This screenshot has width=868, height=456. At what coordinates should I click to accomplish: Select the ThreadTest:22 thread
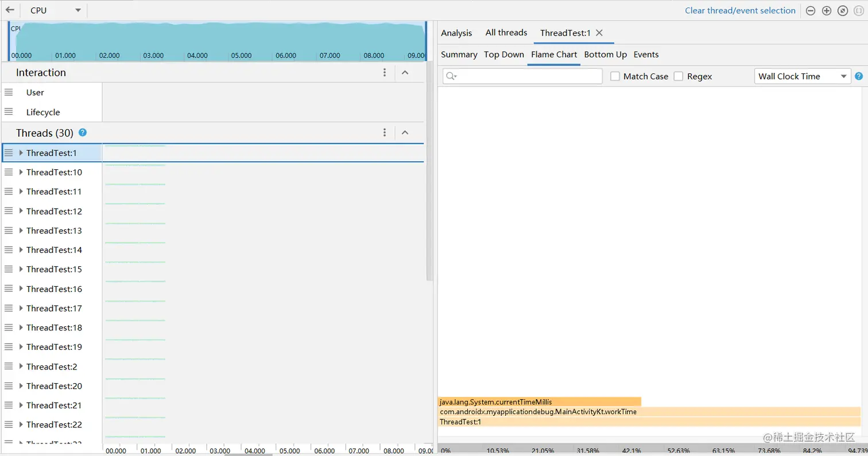(x=54, y=424)
